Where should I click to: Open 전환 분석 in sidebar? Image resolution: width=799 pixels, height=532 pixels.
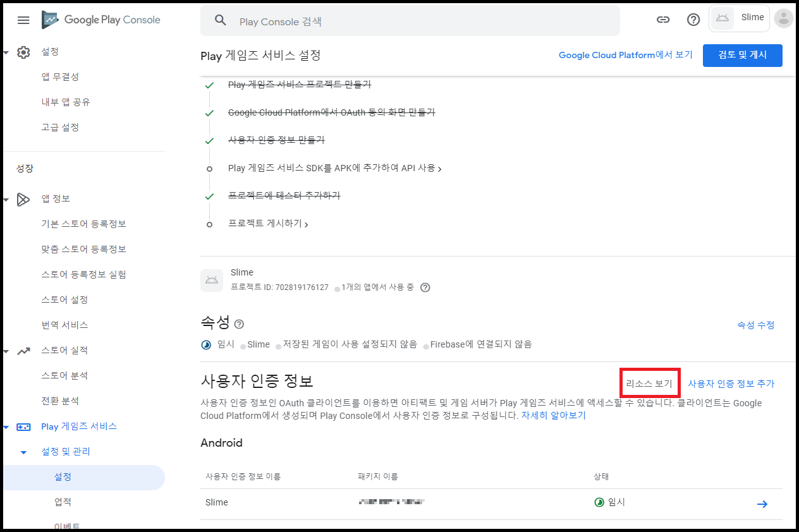click(60, 401)
